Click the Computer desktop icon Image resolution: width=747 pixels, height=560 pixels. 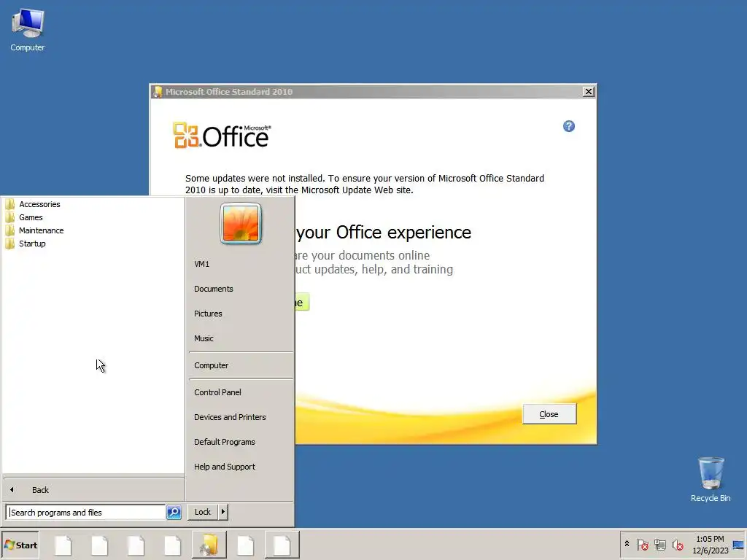coord(28,31)
